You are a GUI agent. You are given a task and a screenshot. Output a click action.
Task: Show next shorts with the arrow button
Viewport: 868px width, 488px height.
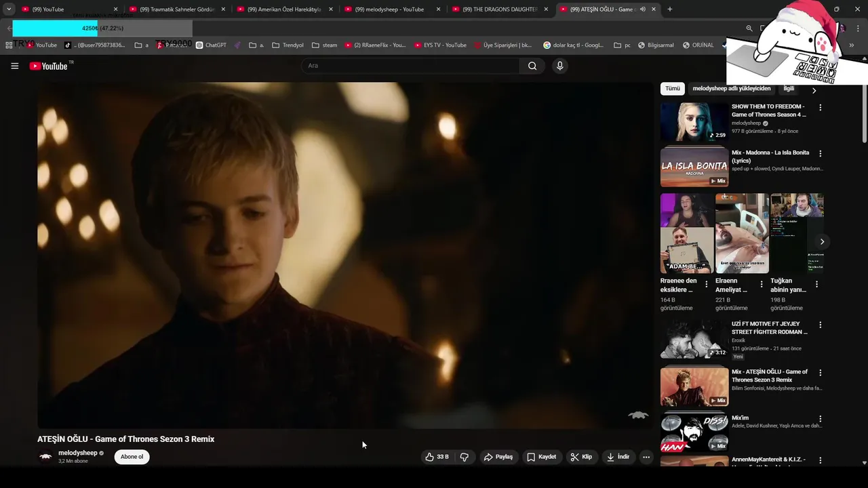[x=822, y=241]
